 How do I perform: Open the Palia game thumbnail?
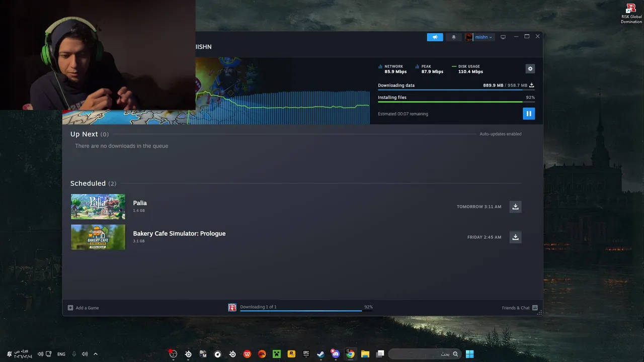98,207
